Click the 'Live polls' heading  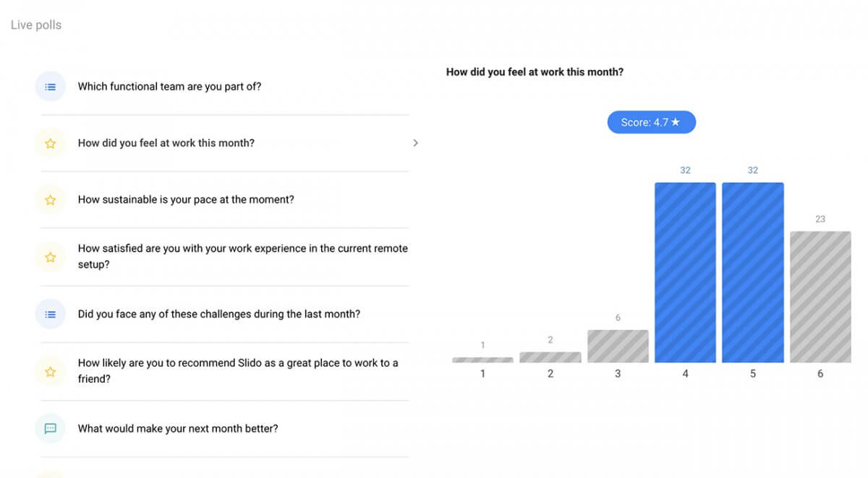pyautogui.click(x=35, y=24)
